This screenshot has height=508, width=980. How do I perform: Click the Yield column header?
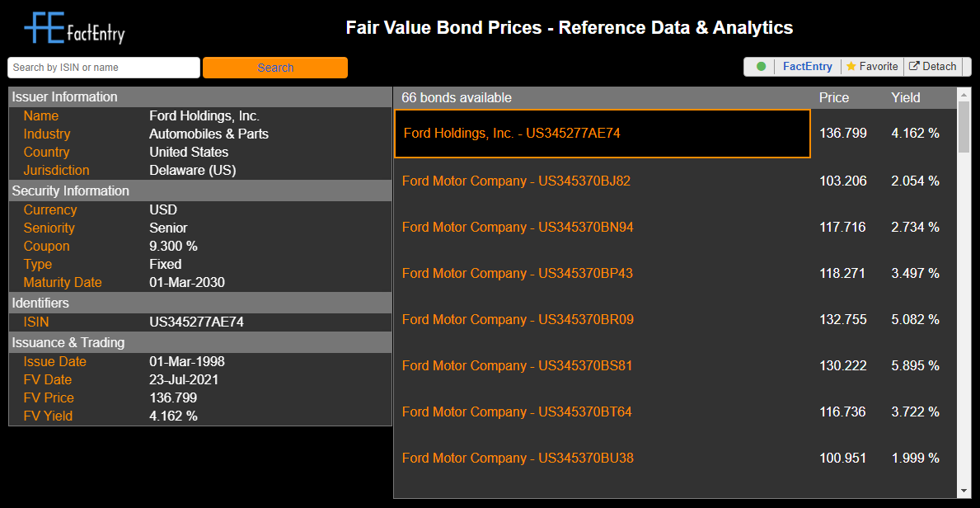906,97
